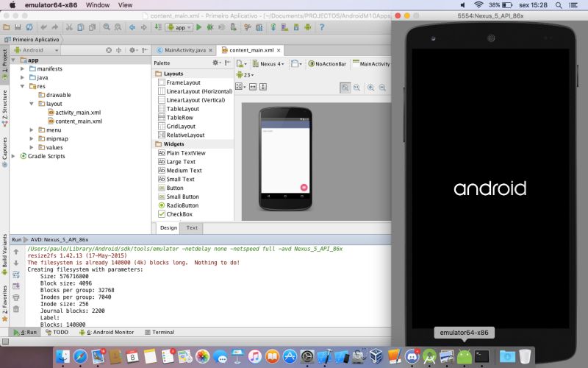
Task: Open the Window menu in menu bar
Action: 98,5
